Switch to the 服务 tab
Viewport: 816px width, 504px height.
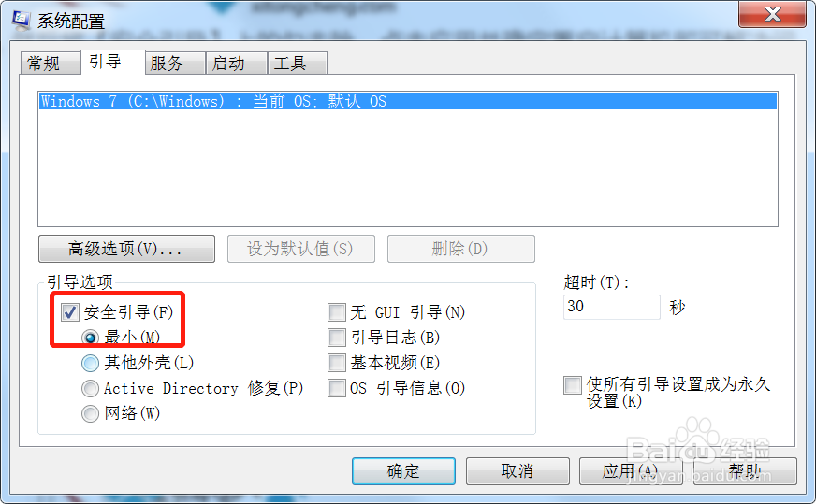point(167,64)
